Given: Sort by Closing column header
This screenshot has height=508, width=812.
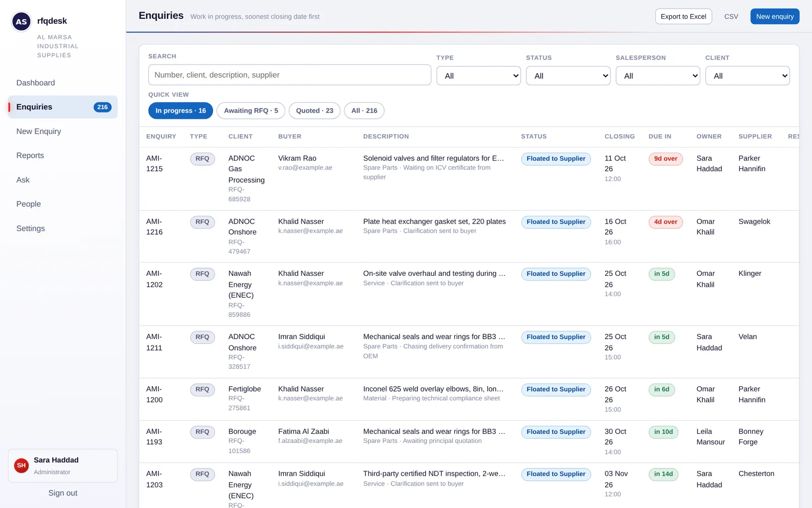Looking at the screenshot, I should coord(620,137).
